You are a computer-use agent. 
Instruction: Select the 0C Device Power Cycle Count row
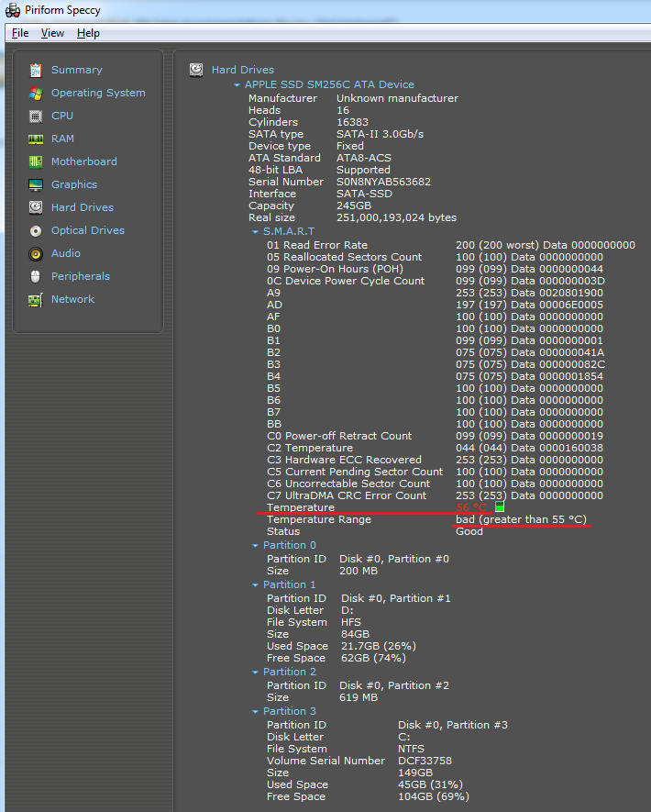pos(436,281)
